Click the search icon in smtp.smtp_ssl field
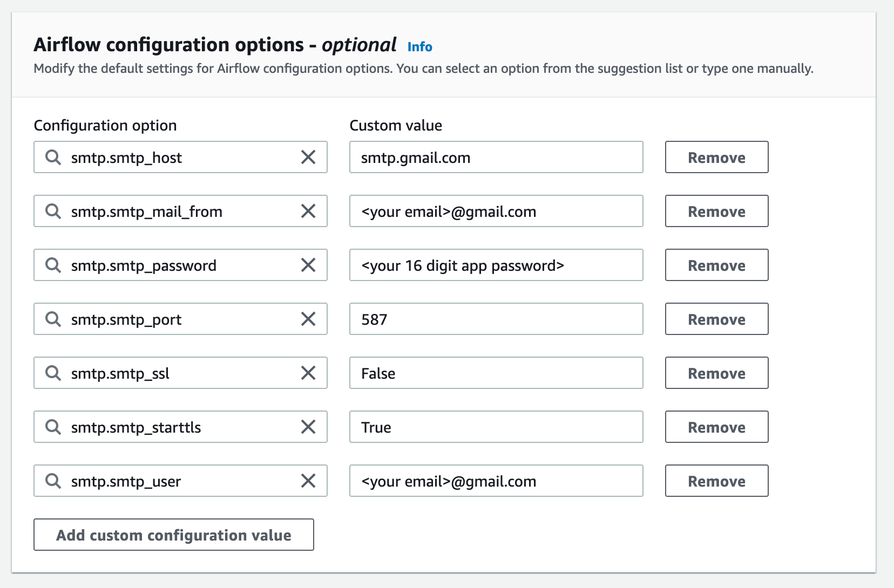Image resolution: width=894 pixels, height=588 pixels. pyautogui.click(x=53, y=373)
